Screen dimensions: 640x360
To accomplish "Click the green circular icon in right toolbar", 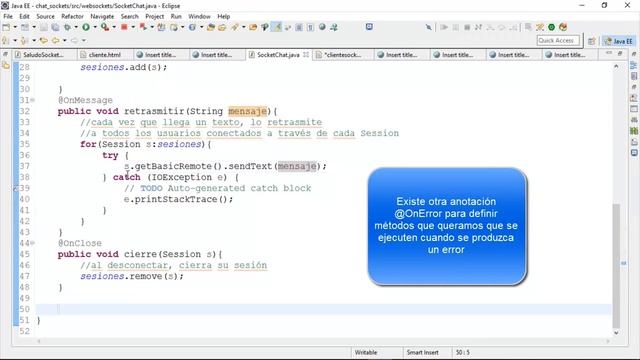I will tap(551, 27).
